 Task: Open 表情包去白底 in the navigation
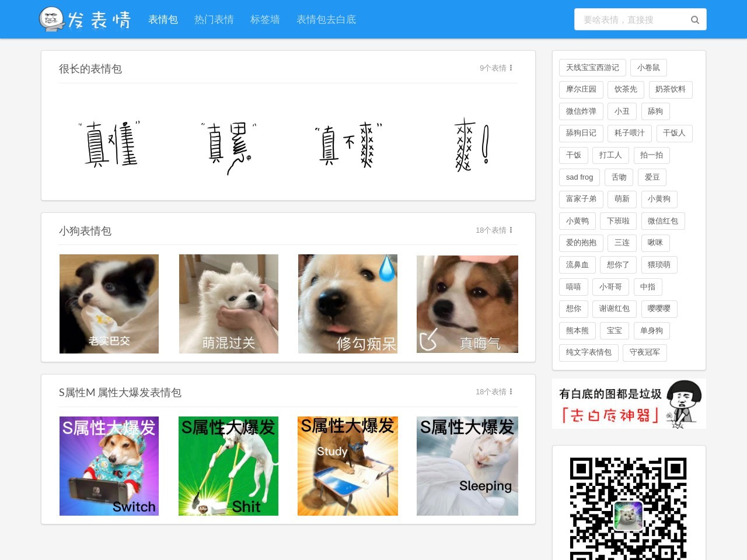[x=326, y=20]
